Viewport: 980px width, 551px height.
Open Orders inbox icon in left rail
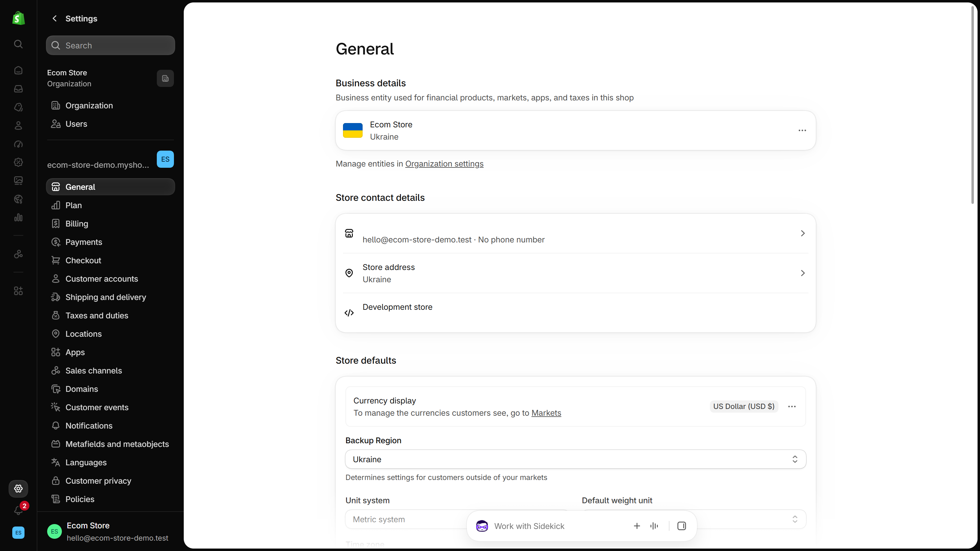pos(18,88)
